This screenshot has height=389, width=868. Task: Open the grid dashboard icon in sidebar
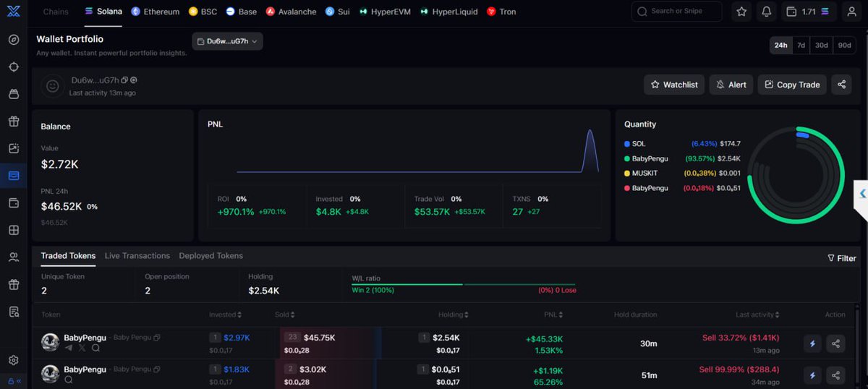point(14,230)
